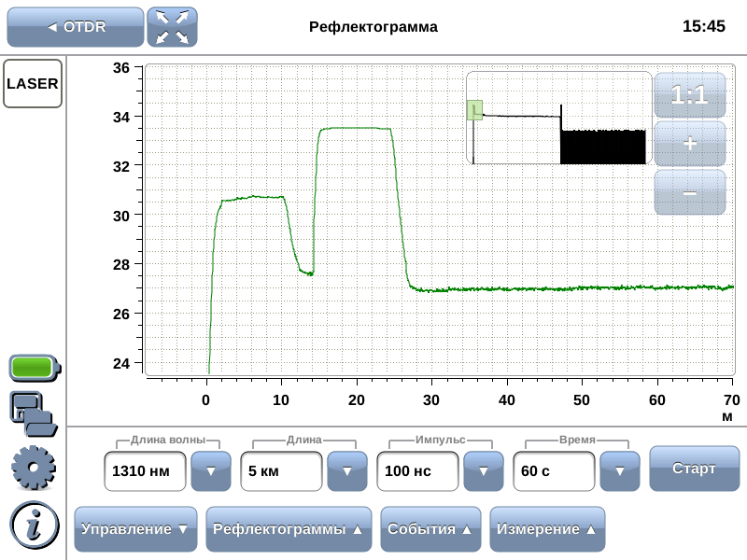747x560 pixels.
Task: Go back to the OTDR menu
Action: (x=76, y=27)
